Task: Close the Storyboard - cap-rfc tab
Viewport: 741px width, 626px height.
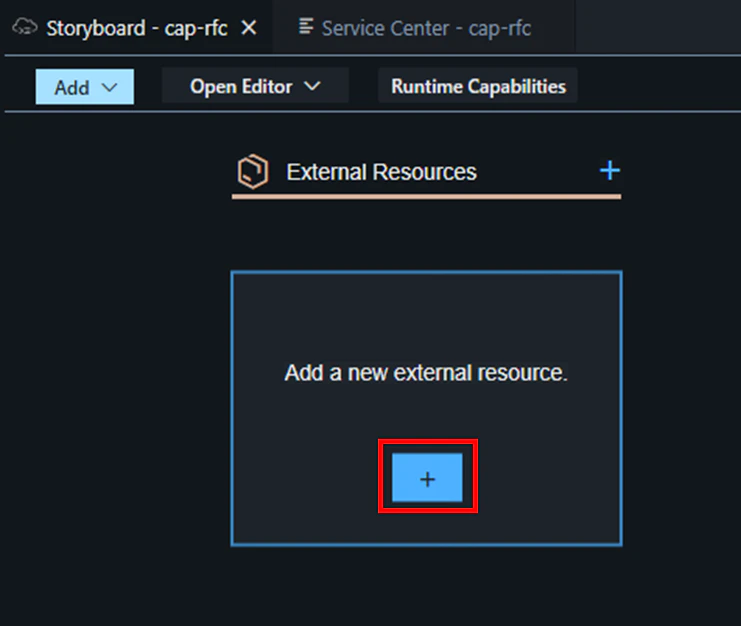Action: tap(249, 27)
